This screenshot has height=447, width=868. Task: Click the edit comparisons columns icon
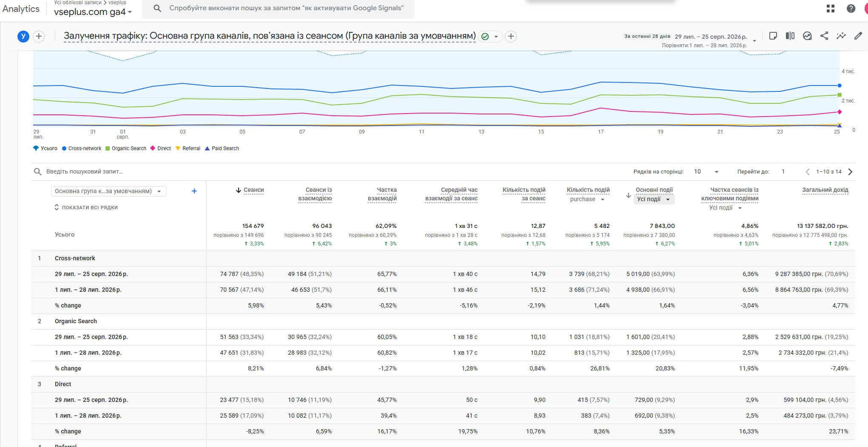tap(790, 36)
